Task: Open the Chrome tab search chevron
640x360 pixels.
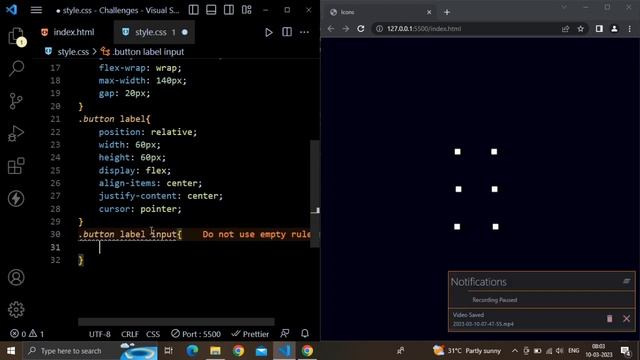Action: (x=564, y=7)
